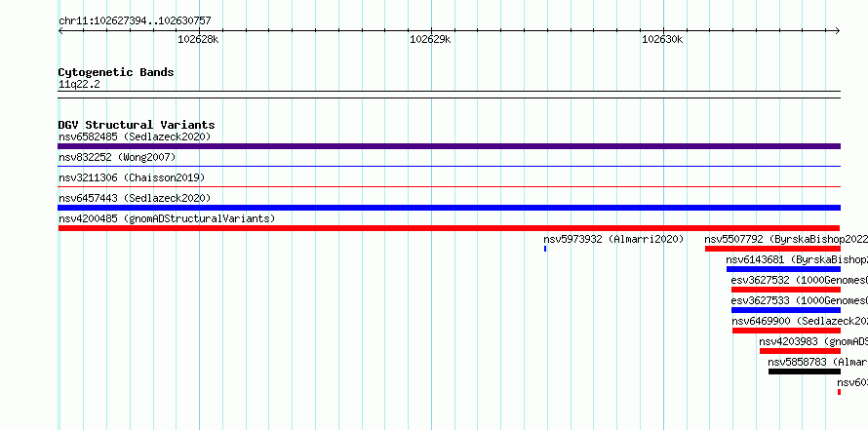Click the ruler's right arrowhead
Screen dimensions: 868x430
tap(838, 31)
